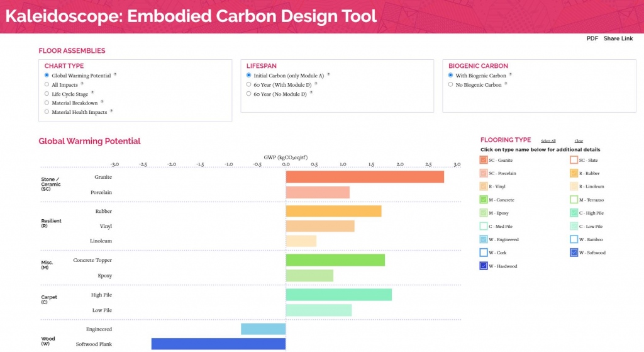Enable the SC - Slate checkbox

pos(574,160)
